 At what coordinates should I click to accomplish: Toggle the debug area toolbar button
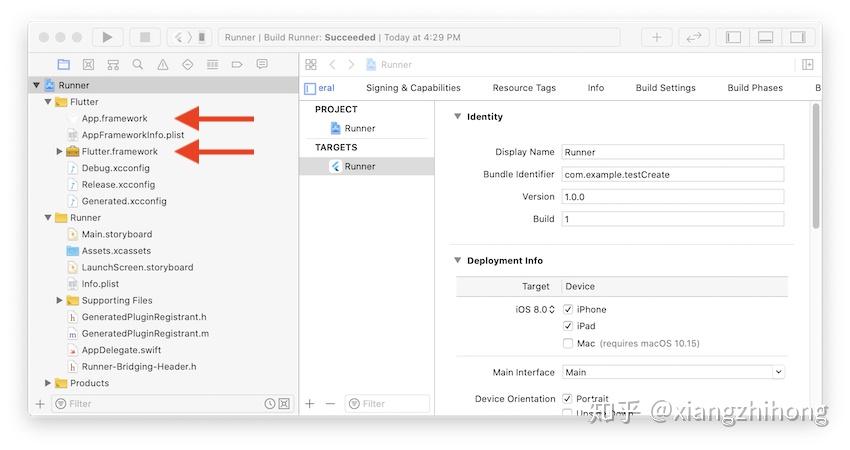(x=765, y=37)
